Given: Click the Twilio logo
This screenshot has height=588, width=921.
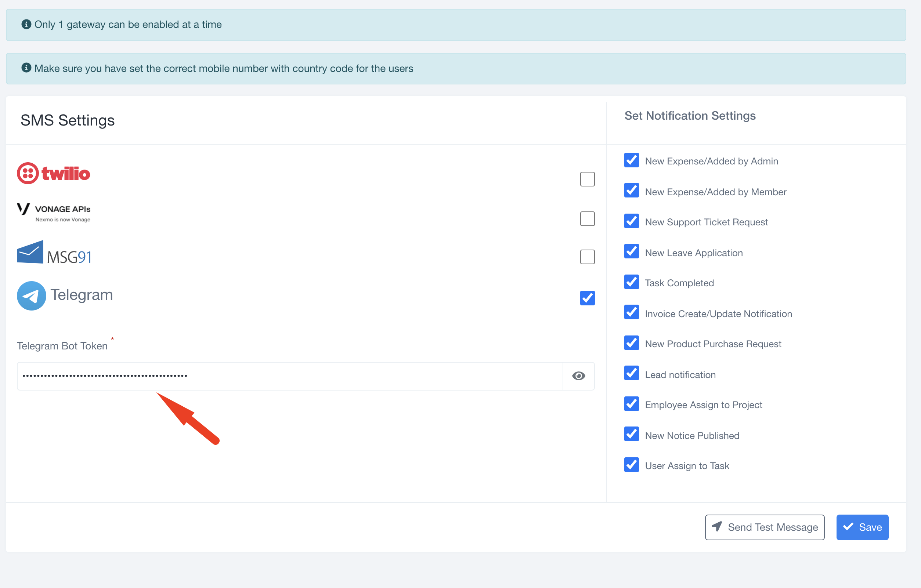Looking at the screenshot, I should pyautogui.click(x=54, y=174).
